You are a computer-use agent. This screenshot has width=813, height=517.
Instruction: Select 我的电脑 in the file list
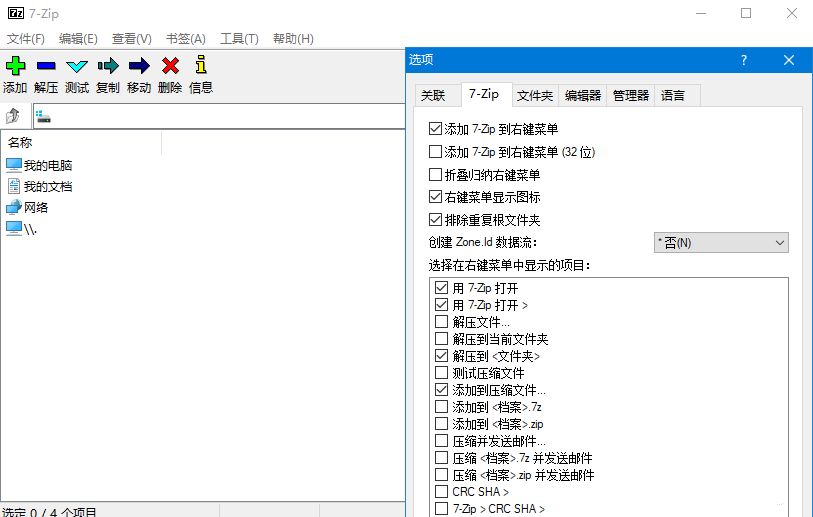(47, 165)
